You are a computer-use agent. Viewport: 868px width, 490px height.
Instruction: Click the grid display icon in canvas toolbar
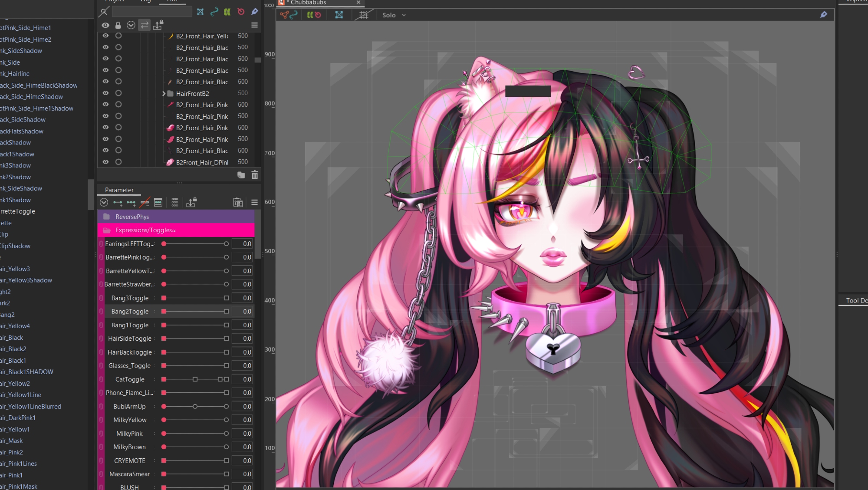tap(364, 15)
